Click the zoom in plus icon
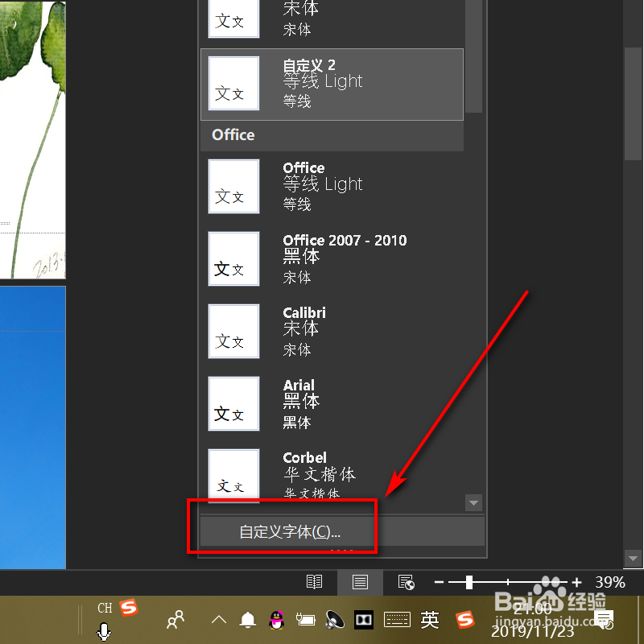 click(x=576, y=582)
